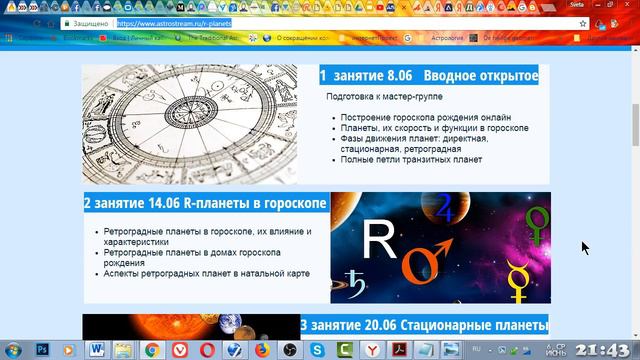Screen dimensions: 640x360
Task: Click bullet Полные петли транзитных планет
Action: 411,160
